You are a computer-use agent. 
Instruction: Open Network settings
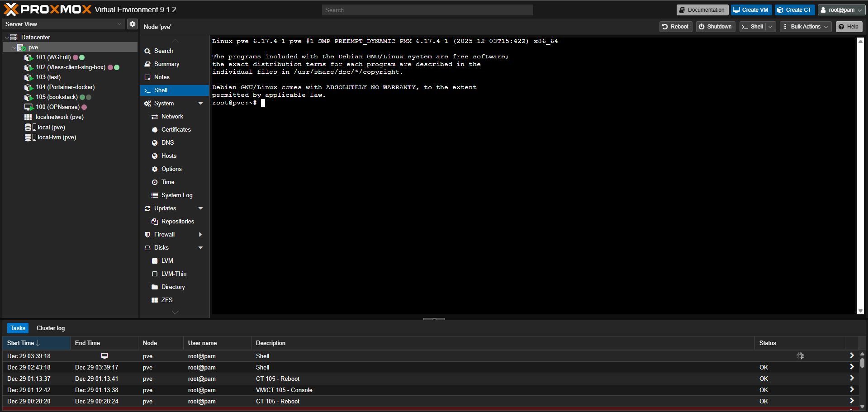(x=175, y=116)
